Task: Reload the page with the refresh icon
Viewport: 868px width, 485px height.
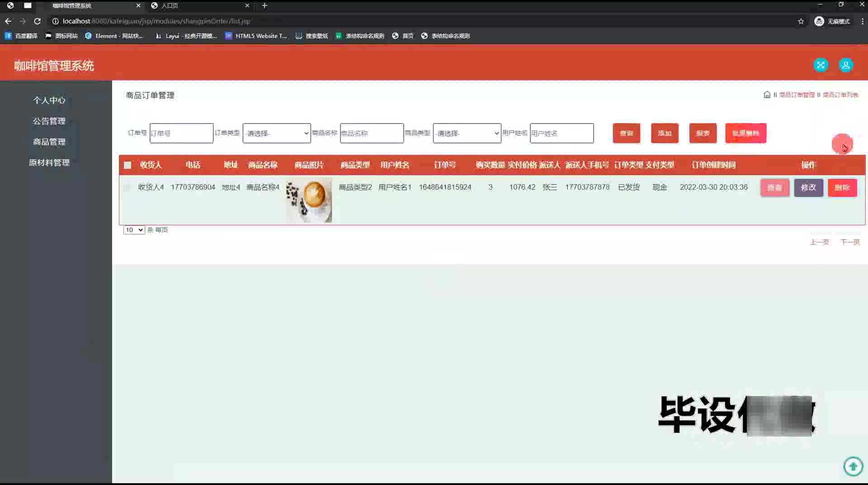Action: 38,21
